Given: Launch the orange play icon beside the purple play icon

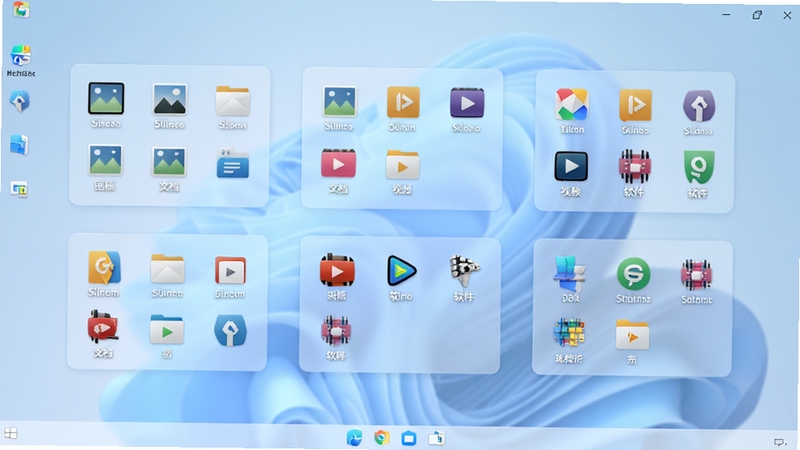Looking at the screenshot, I should pos(403,103).
